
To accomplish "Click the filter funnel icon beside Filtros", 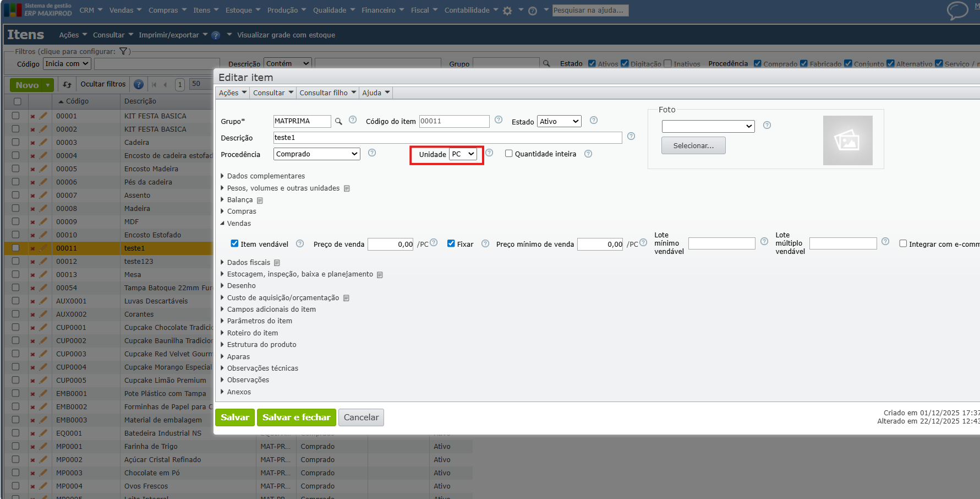I will pyautogui.click(x=124, y=51).
